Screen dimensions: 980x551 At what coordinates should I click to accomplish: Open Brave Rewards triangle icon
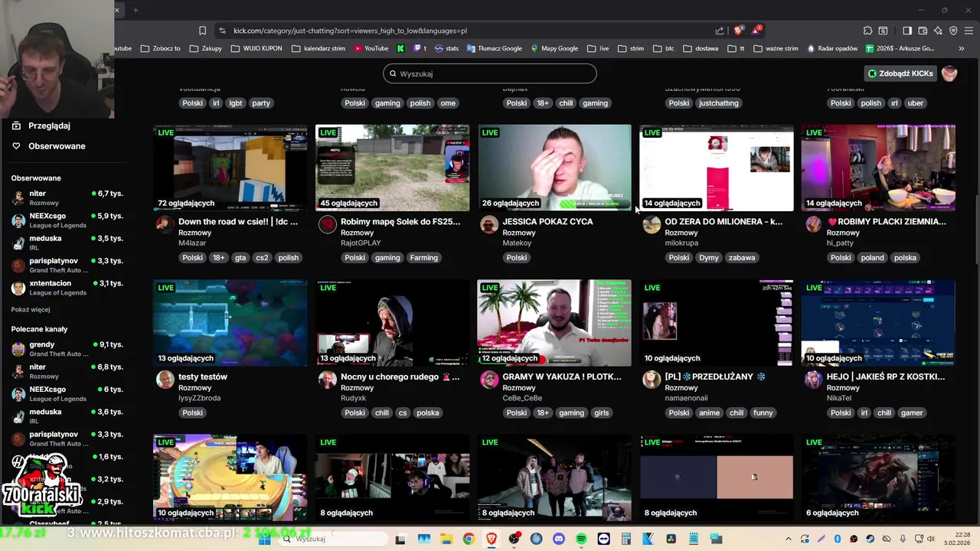756,31
